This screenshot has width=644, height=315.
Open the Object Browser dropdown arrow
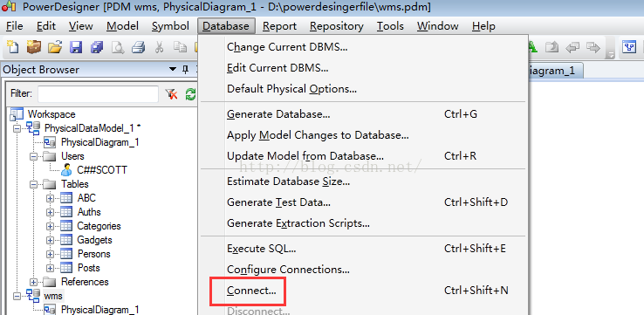[x=173, y=70]
